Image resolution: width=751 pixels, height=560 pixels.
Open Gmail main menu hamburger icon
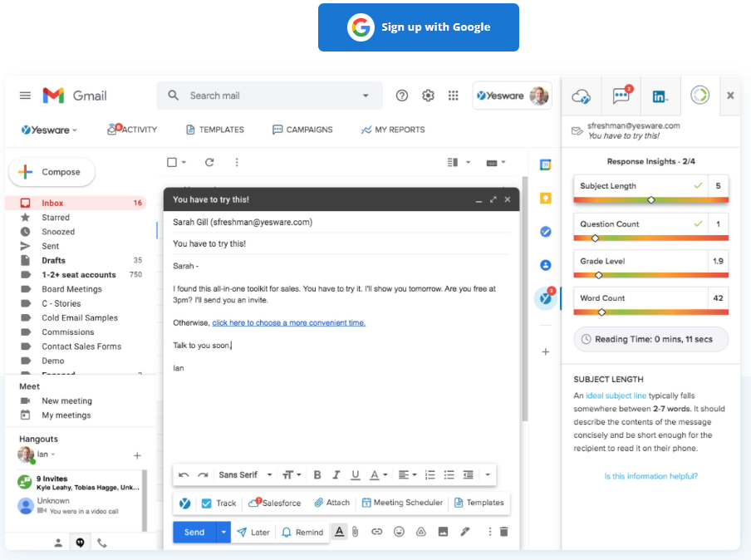click(x=25, y=96)
